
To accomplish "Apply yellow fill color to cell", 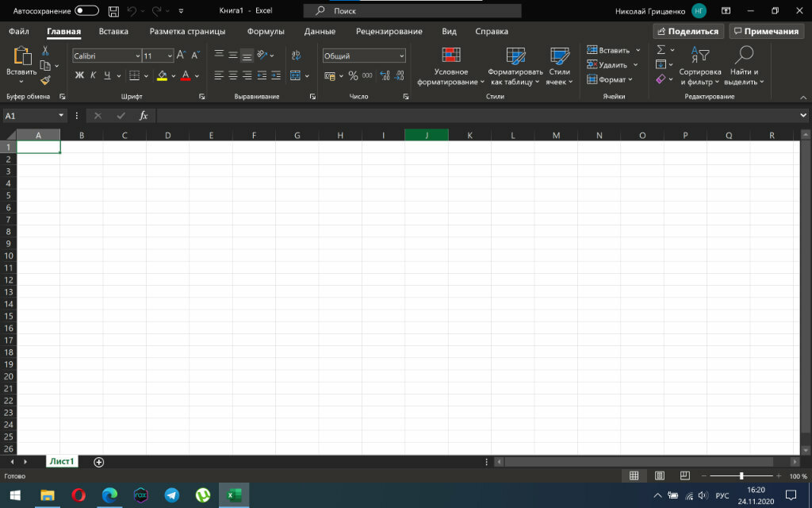I will pos(162,76).
